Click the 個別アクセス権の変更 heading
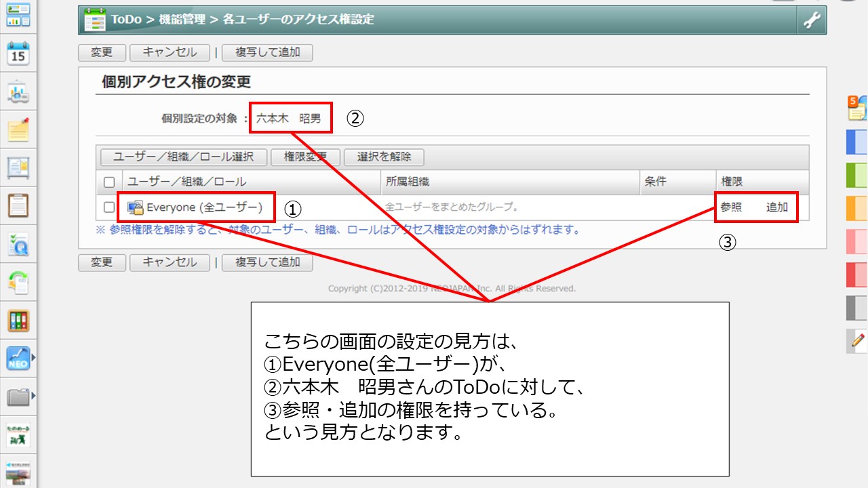 (176, 82)
